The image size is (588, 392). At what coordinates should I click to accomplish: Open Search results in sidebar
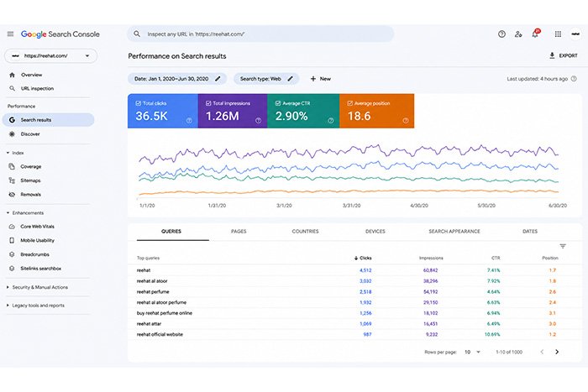pyautogui.click(x=49, y=120)
